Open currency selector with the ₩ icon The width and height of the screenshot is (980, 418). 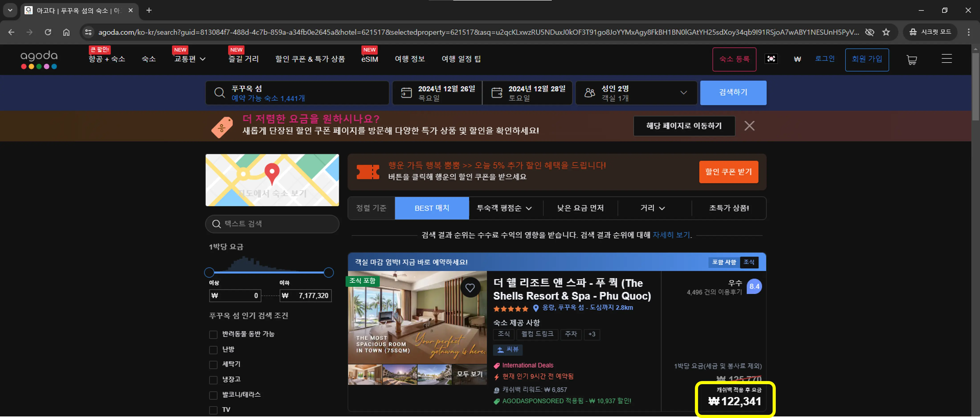[x=797, y=59]
